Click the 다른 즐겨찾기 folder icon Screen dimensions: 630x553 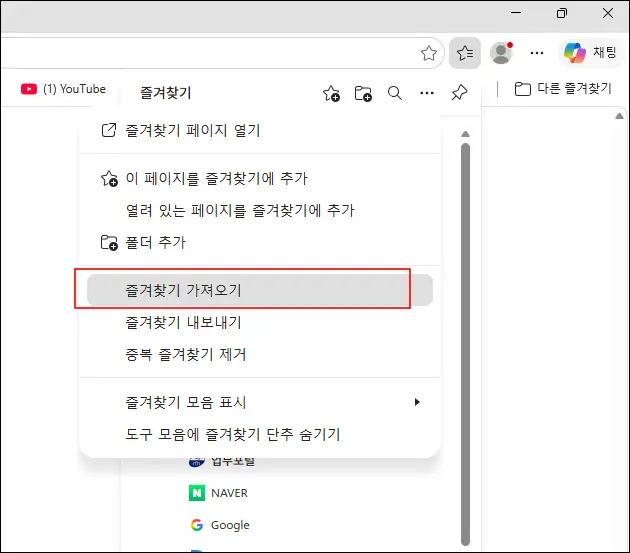pos(523,89)
